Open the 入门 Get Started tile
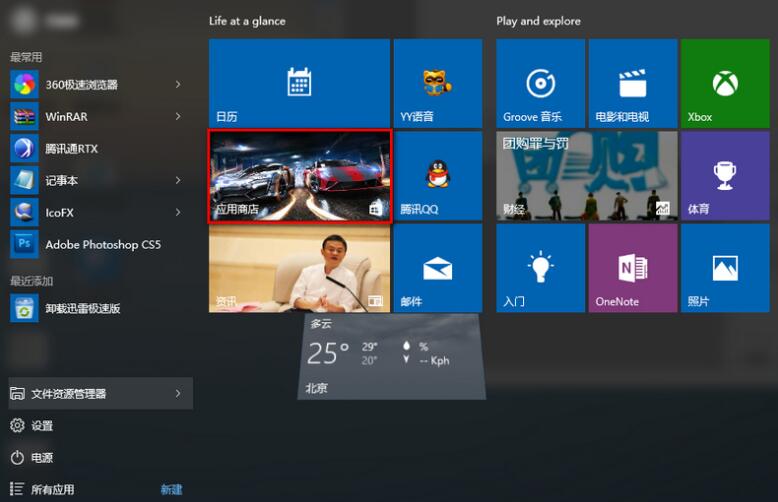 (540, 268)
